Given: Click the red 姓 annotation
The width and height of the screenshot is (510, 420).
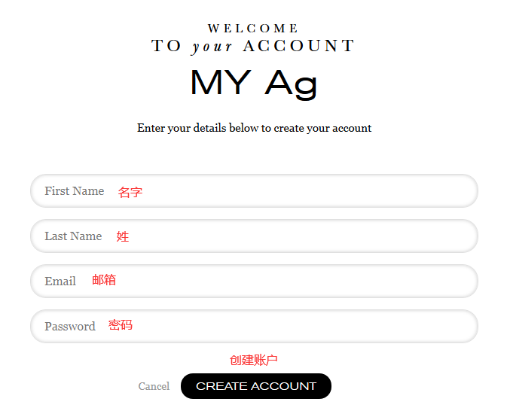Looking at the screenshot, I should (x=123, y=236).
